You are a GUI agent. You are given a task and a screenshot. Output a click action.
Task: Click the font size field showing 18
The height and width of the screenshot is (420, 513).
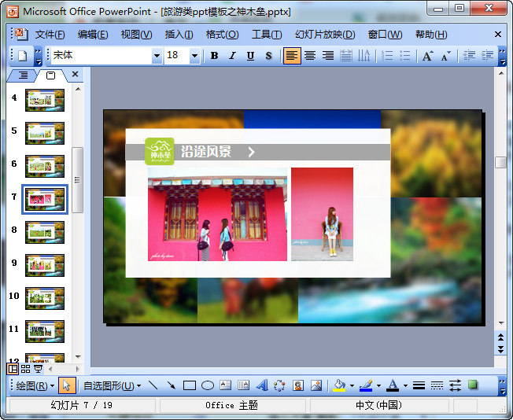pyautogui.click(x=177, y=56)
